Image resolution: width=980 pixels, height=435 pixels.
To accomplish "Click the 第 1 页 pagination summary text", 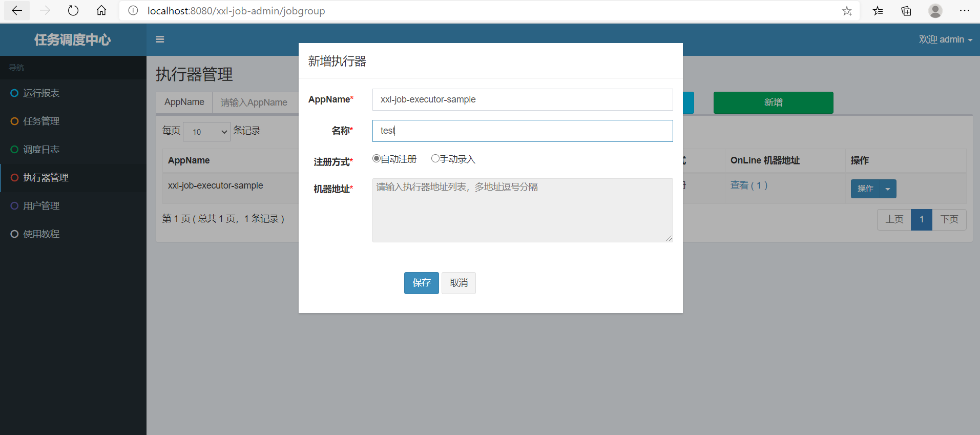I will [223, 219].
